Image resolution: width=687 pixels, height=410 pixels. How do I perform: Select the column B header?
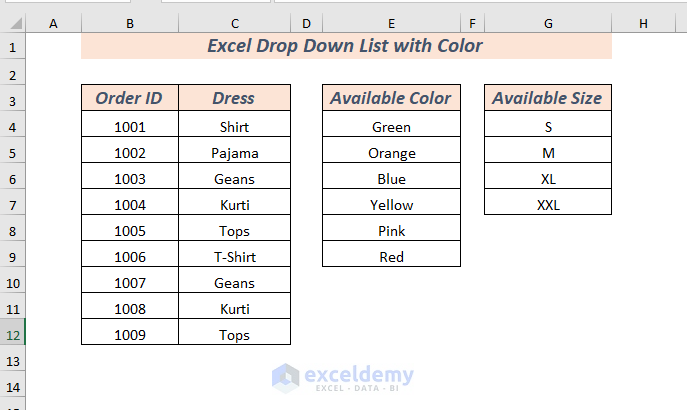[130, 23]
